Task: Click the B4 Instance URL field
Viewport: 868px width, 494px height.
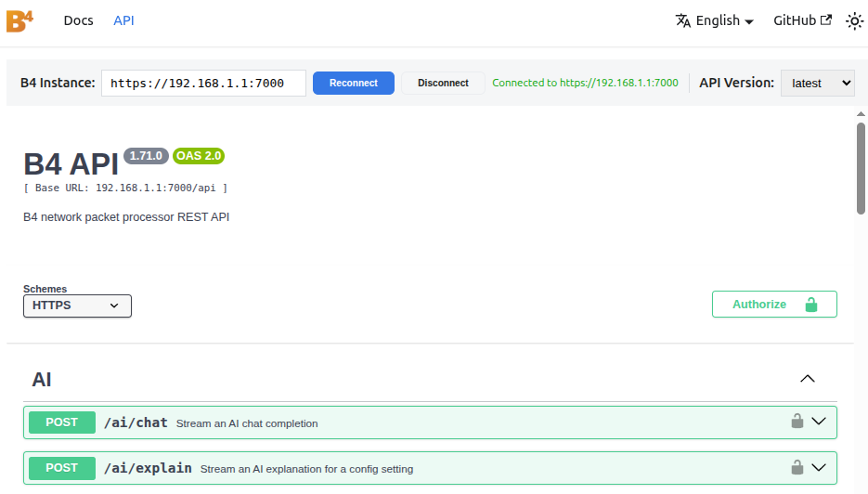Action: click(x=203, y=83)
